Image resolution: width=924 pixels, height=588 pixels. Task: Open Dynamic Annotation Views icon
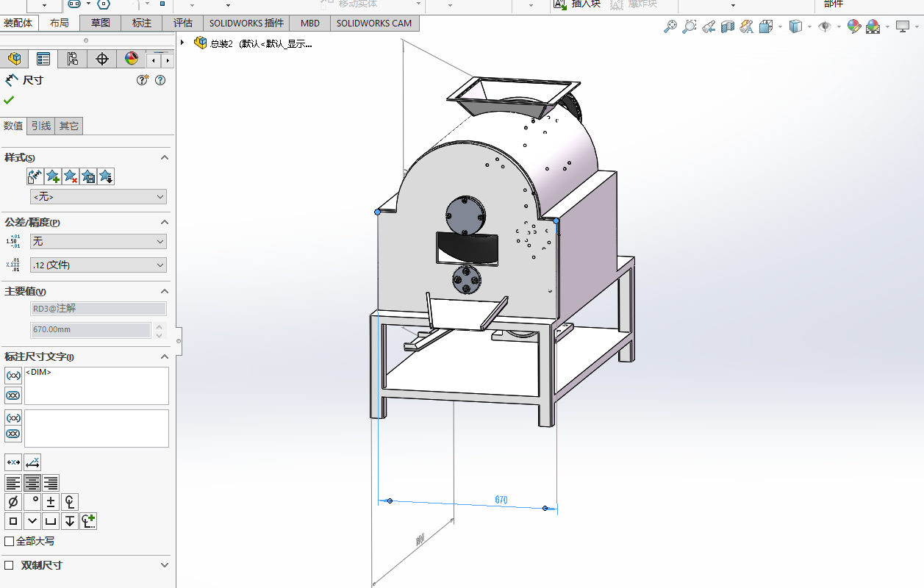click(x=747, y=26)
